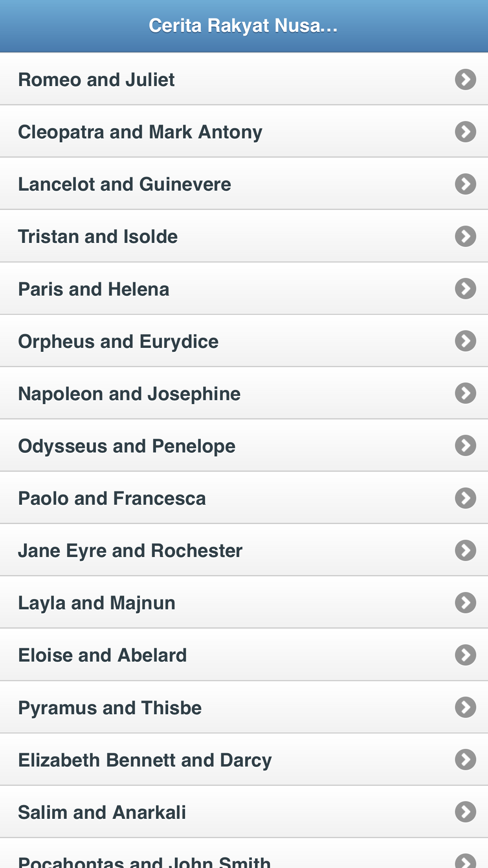Click chevron icon for Cleopatra and Mark Antony
This screenshot has width=488, height=868.
(466, 132)
